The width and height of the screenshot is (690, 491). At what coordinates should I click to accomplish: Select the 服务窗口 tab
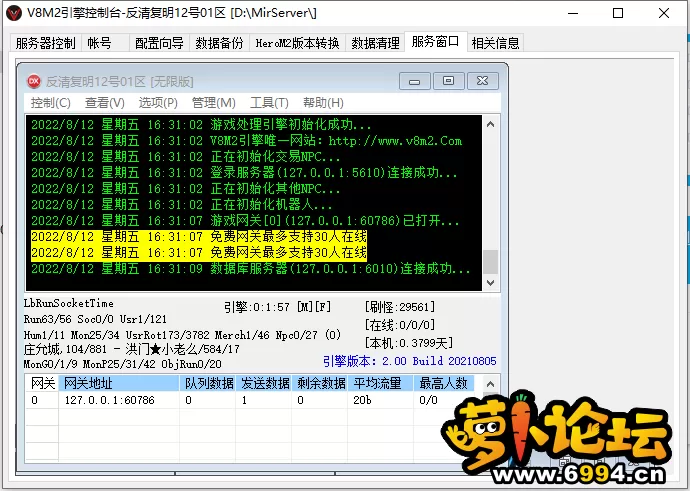pos(435,42)
